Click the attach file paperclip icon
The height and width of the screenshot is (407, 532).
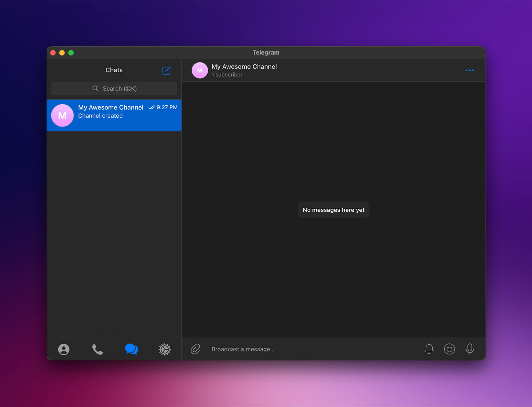[x=196, y=349]
